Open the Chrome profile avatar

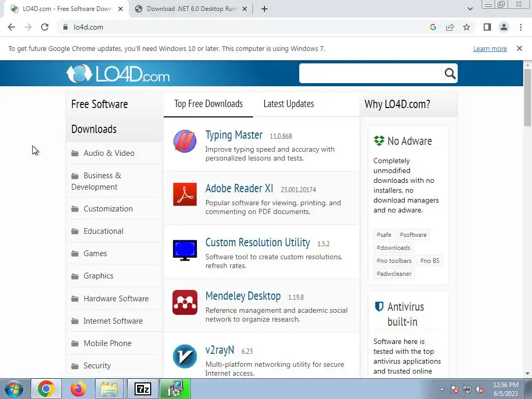coord(504,27)
